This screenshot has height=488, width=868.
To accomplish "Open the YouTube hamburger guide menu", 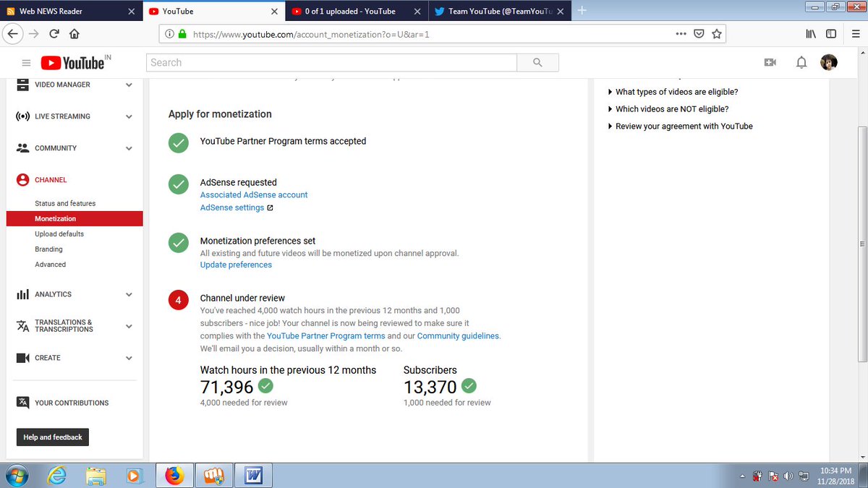I will 26,63.
